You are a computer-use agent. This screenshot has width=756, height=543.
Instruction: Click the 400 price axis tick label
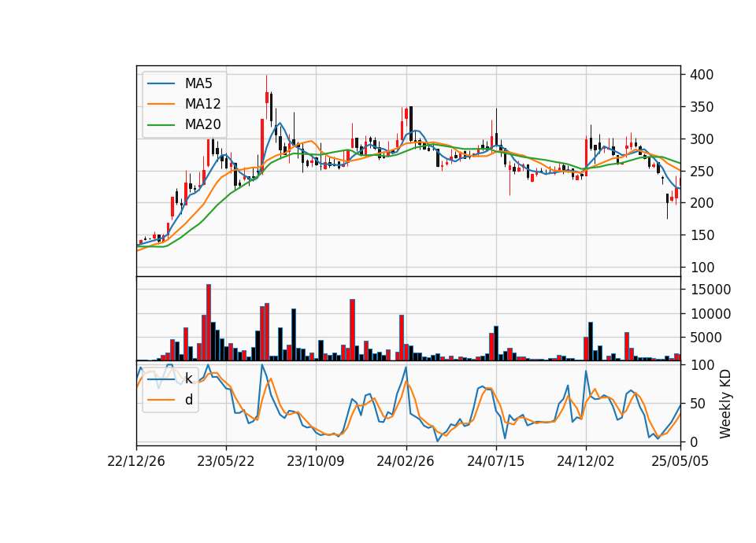coord(702,75)
